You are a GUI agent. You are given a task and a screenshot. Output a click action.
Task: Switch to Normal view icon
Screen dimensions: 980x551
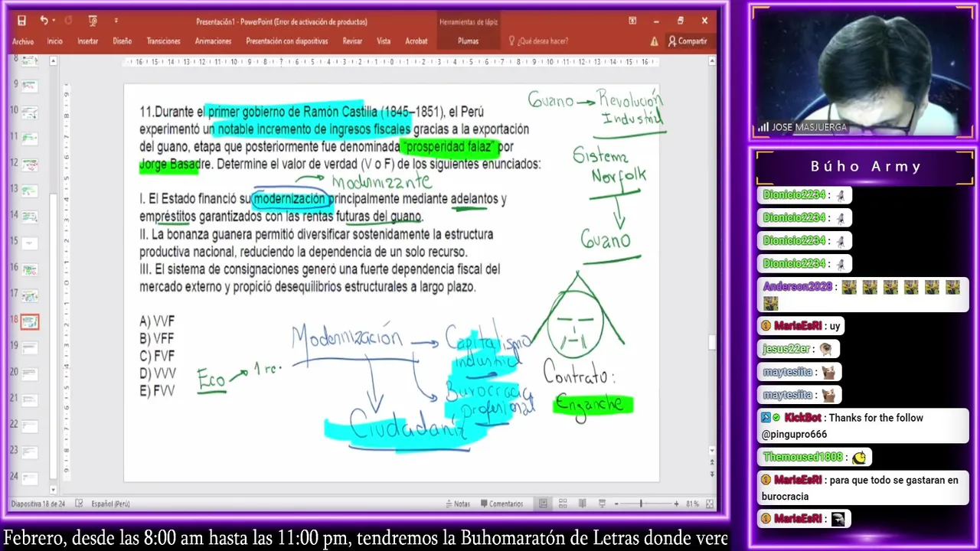543,504
